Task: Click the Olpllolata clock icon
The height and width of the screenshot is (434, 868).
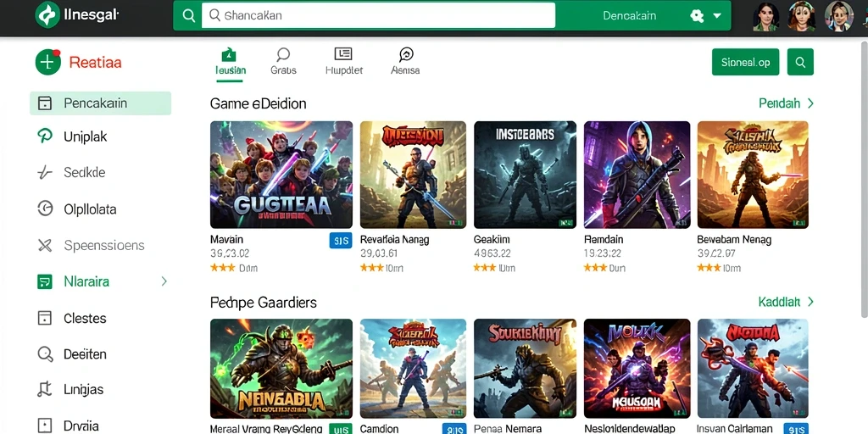Action: 44,209
